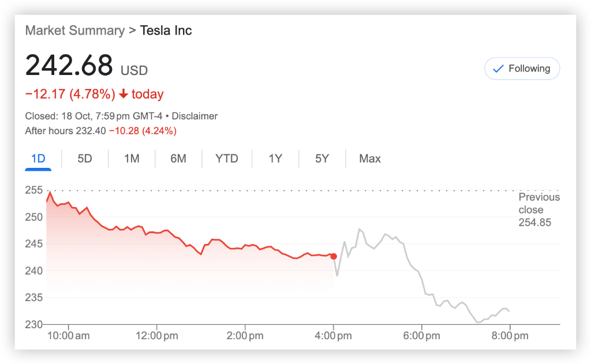Show the 6M price history
The width and height of the screenshot is (591, 364).
(x=178, y=159)
